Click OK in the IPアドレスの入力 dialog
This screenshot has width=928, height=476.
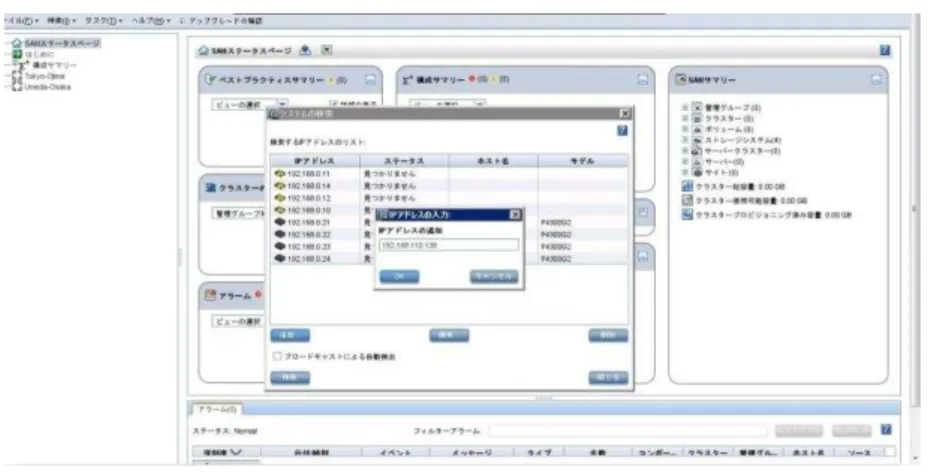pos(399,276)
